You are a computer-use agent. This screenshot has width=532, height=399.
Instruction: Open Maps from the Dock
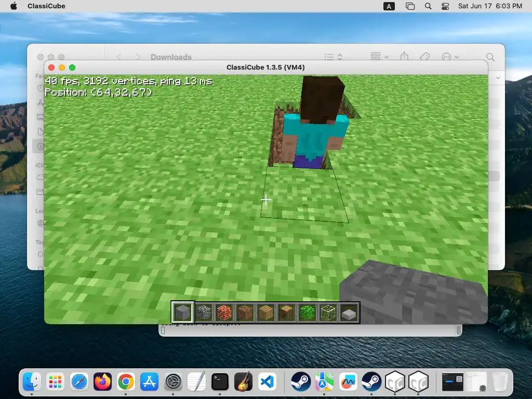pyautogui.click(x=324, y=382)
